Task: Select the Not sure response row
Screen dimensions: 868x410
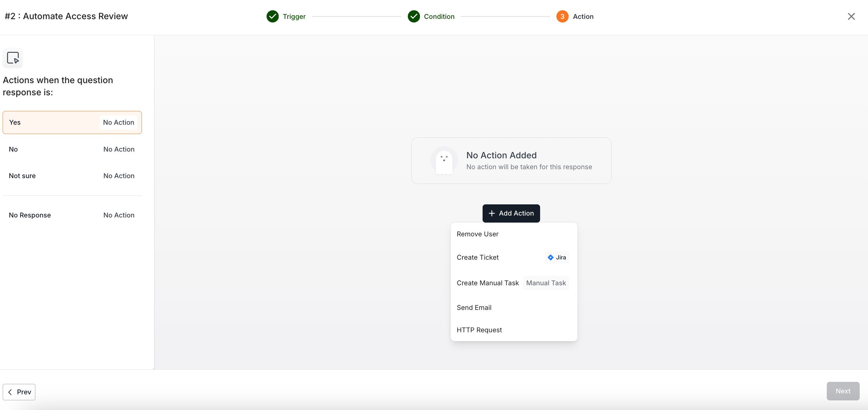Action: click(72, 176)
